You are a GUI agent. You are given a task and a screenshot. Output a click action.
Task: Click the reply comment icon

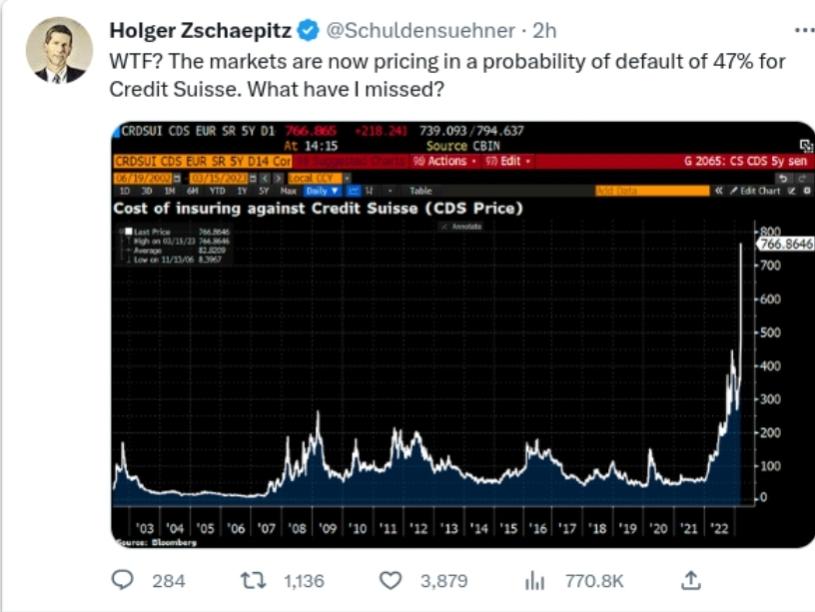(124, 580)
